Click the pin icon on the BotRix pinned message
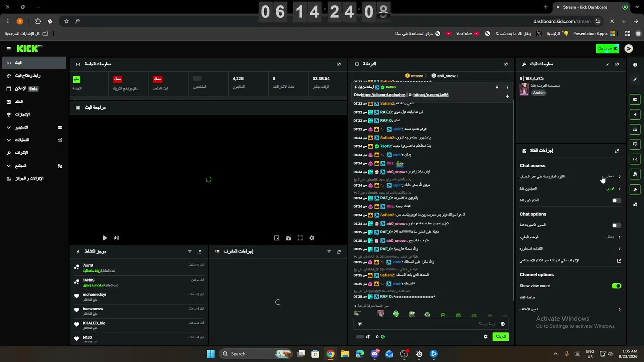Image resolution: width=644 pixels, height=362 pixels. 497,87
